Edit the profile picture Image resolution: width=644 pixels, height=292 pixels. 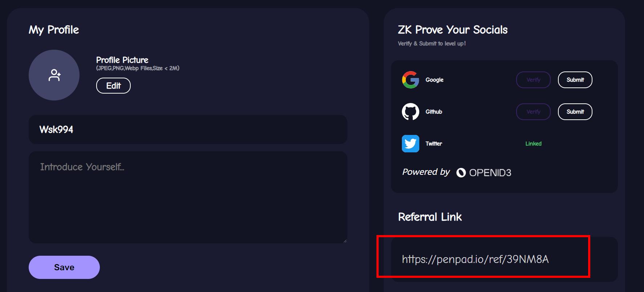[113, 86]
